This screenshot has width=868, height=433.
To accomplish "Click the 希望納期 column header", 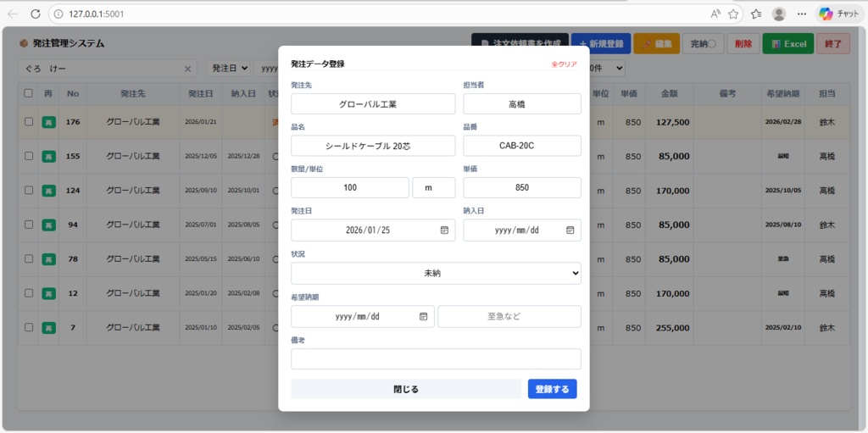I will coord(782,93).
